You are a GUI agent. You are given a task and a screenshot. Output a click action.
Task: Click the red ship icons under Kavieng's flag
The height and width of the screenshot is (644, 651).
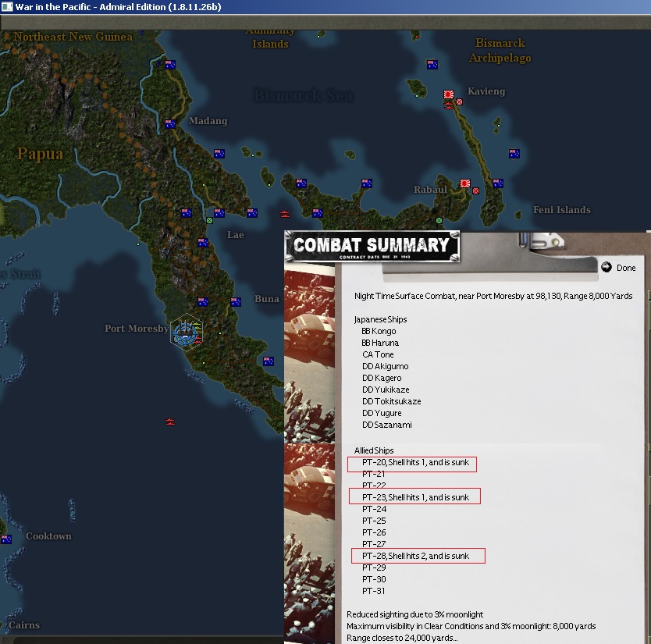[449, 105]
